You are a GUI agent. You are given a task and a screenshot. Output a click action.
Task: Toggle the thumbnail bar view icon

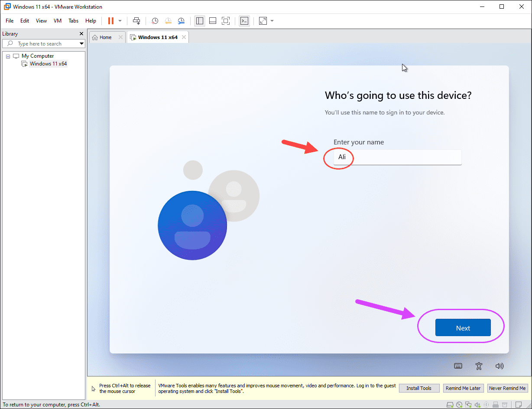(x=213, y=21)
